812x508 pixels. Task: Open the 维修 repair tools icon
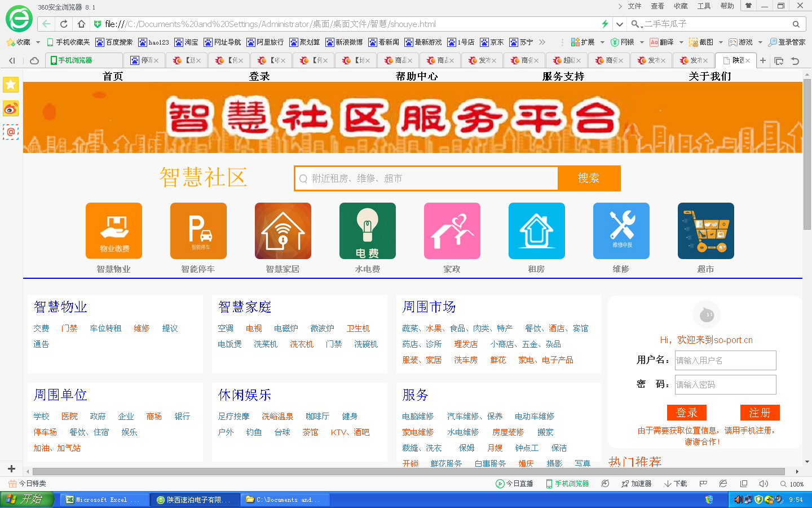point(621,231)
